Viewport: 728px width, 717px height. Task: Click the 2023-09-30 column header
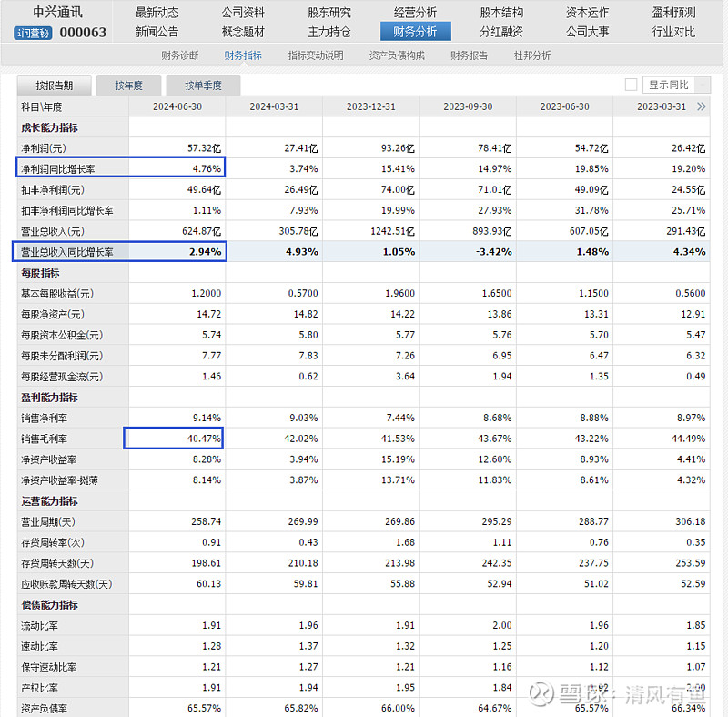(x=468, y=106)
